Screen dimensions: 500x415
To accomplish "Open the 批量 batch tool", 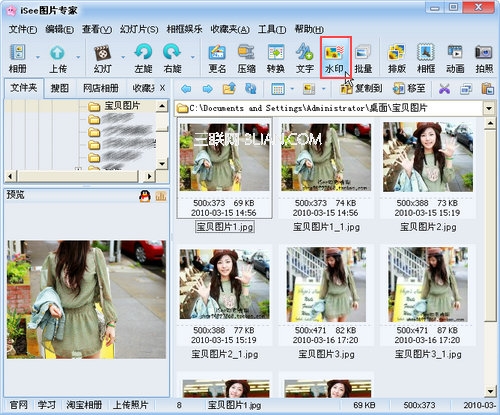I will [363, 58].
